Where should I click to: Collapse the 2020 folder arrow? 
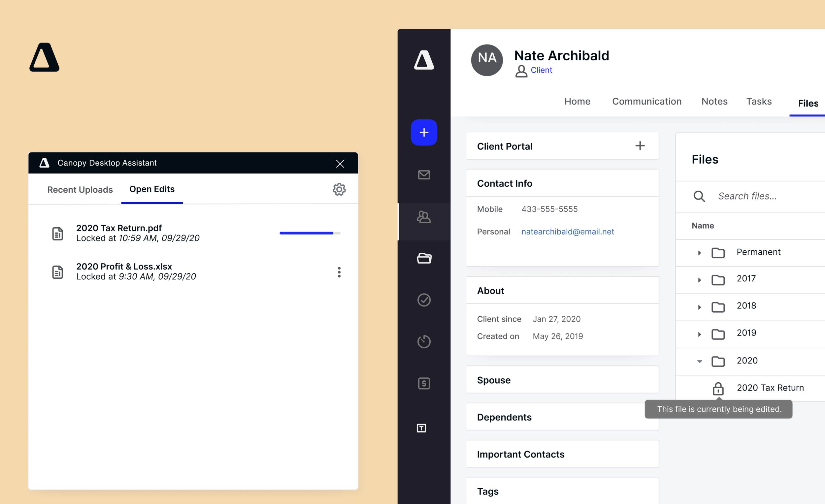pyautogui.click(x=699, y=362)
